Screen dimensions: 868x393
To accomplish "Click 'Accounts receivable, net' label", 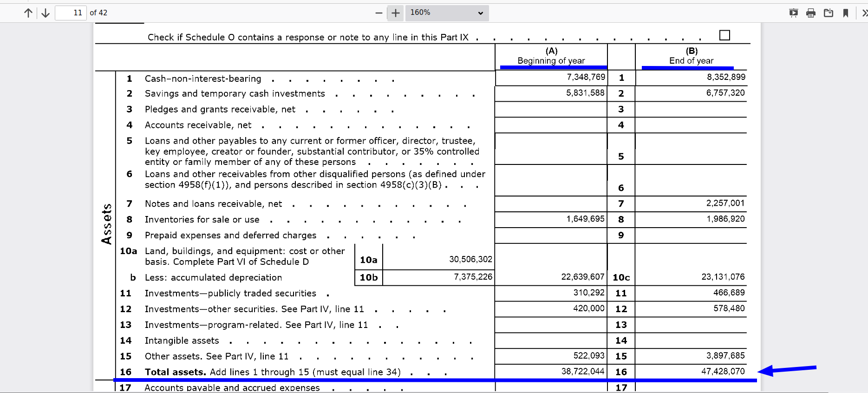I will [198, 125].
